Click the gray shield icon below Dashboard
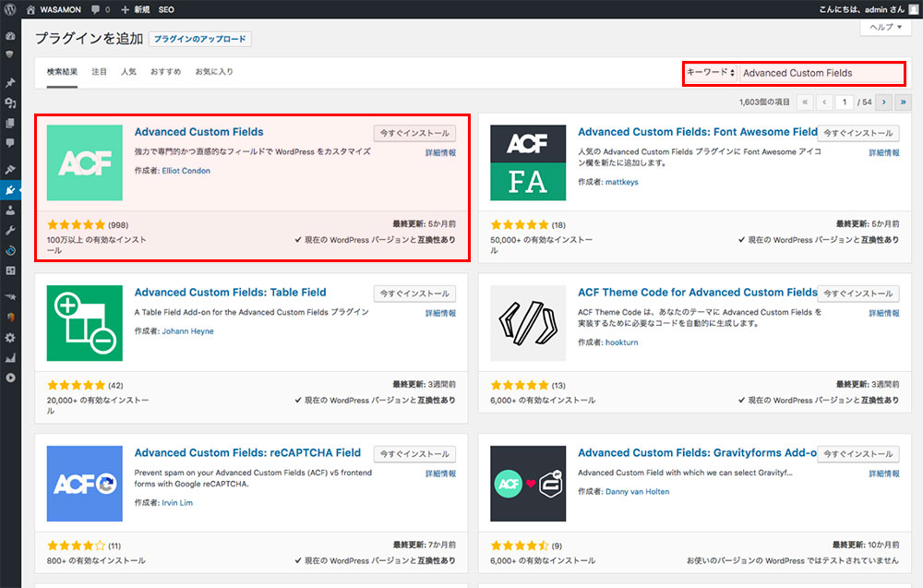The width and height of the screenshot is (923, 588). click(10, 54)
